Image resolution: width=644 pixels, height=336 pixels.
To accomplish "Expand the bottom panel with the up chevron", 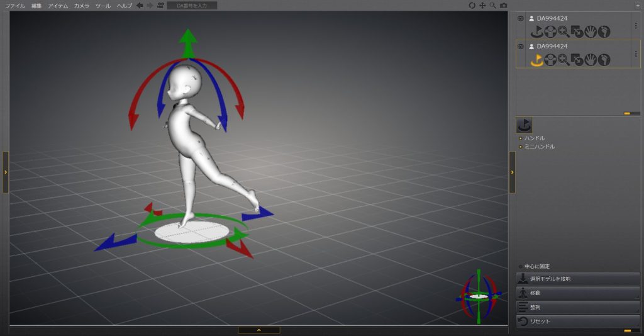I will 258,330.
